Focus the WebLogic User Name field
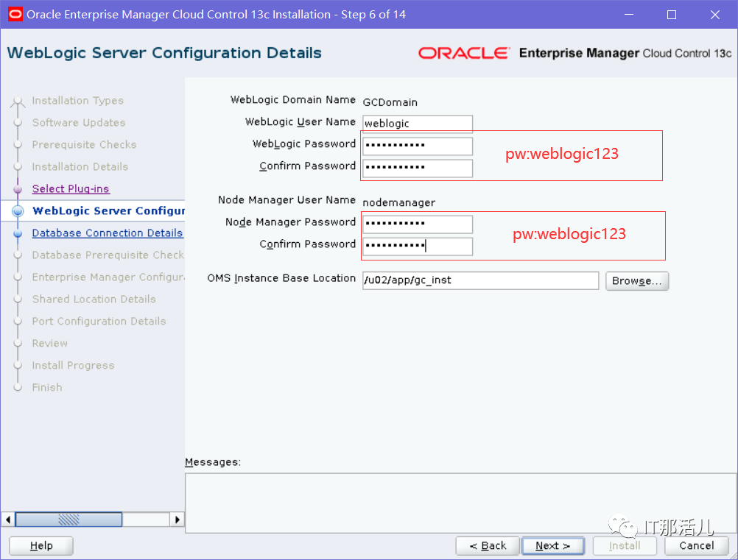The image size is (738, 560). coord(418,124)
